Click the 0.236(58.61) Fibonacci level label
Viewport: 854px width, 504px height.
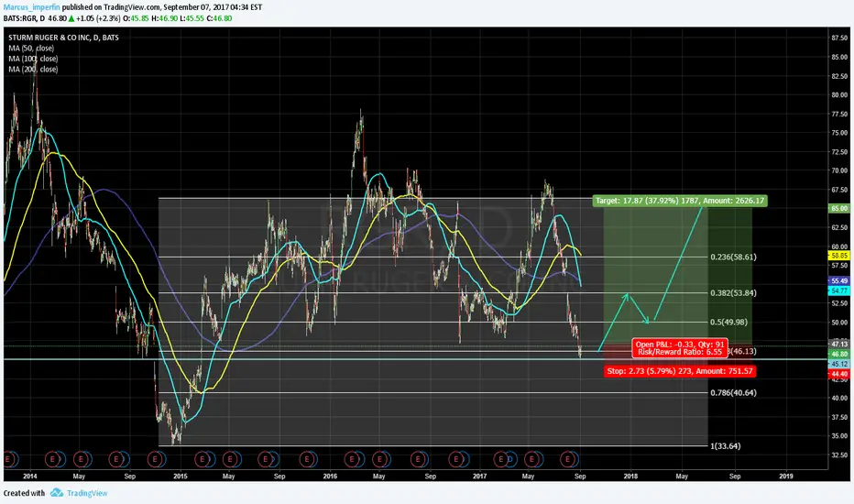point(733,257)
